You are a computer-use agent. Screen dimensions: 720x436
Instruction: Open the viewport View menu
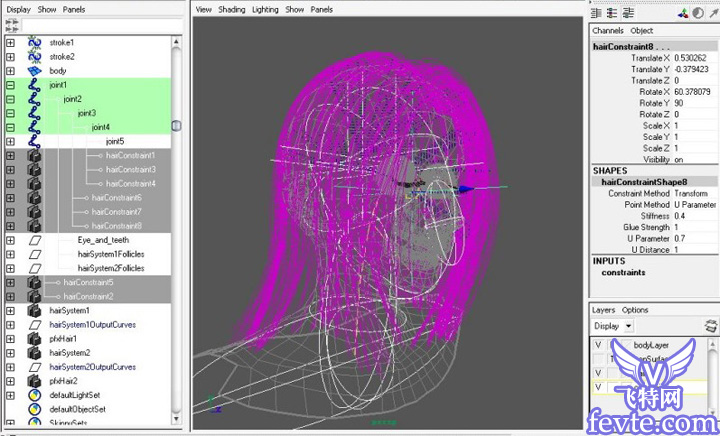tap(203, 9)
